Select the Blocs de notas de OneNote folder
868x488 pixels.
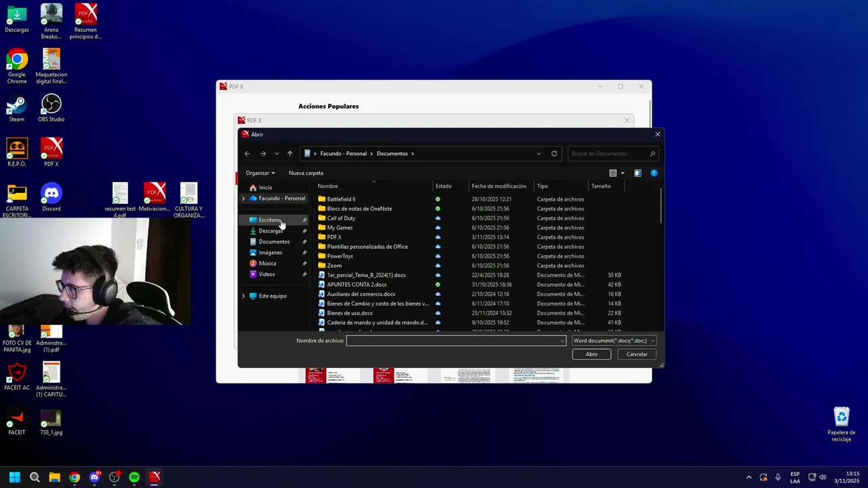[359, 209]
